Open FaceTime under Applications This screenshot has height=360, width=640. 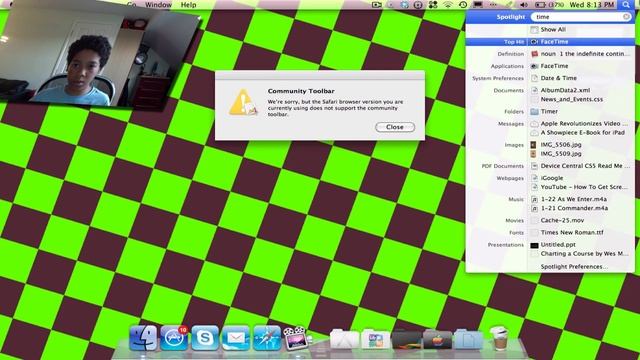click(549, 66)
